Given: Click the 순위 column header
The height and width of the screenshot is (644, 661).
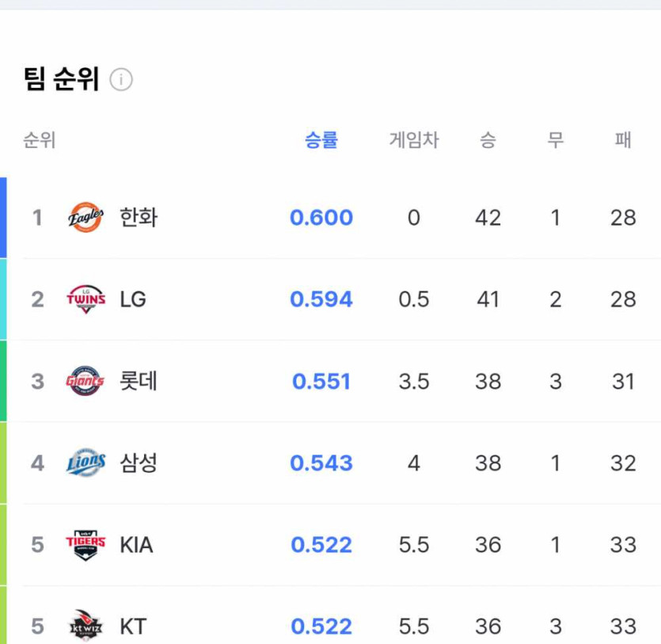Looking at the screenshot, I should pos(40,139).
